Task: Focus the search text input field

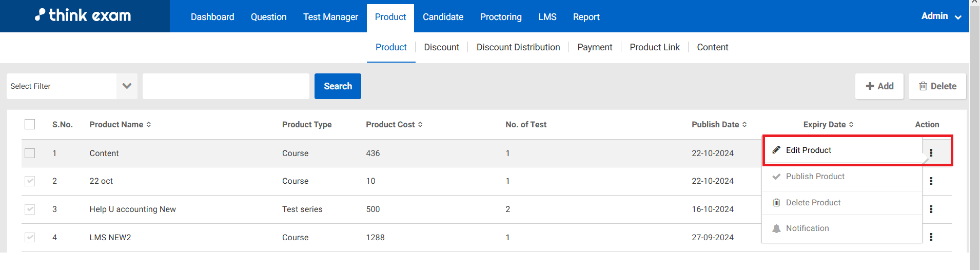Action: click(226, 86)
